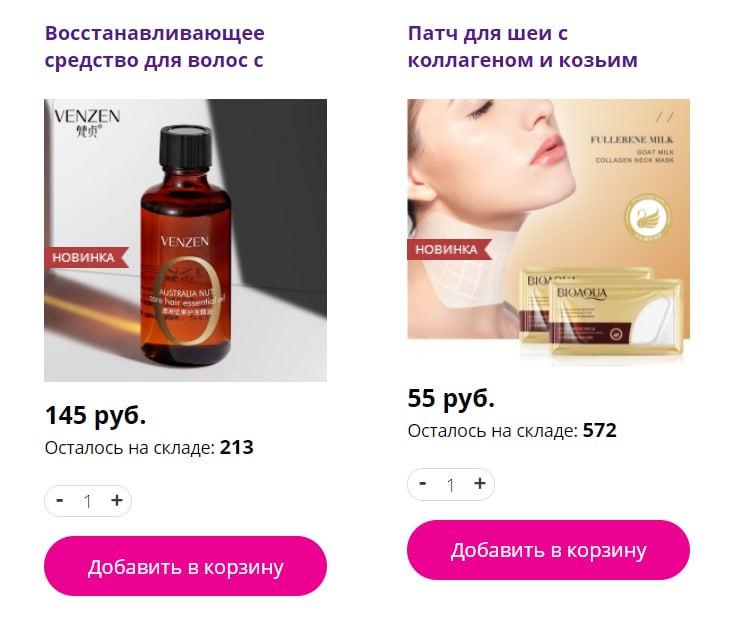
Task: Click the VENZEN brand logo on image
Action: [x=87, y=123]
